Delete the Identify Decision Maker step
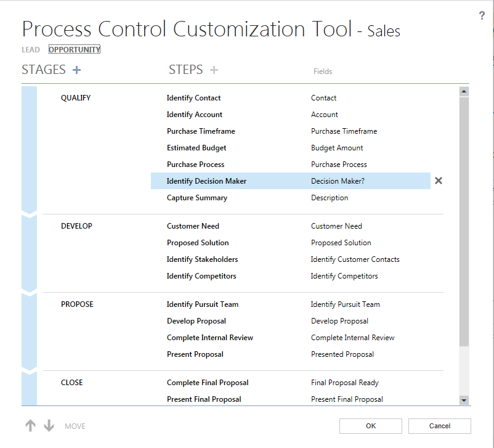 pyautogui.click(x=439, y=181)
